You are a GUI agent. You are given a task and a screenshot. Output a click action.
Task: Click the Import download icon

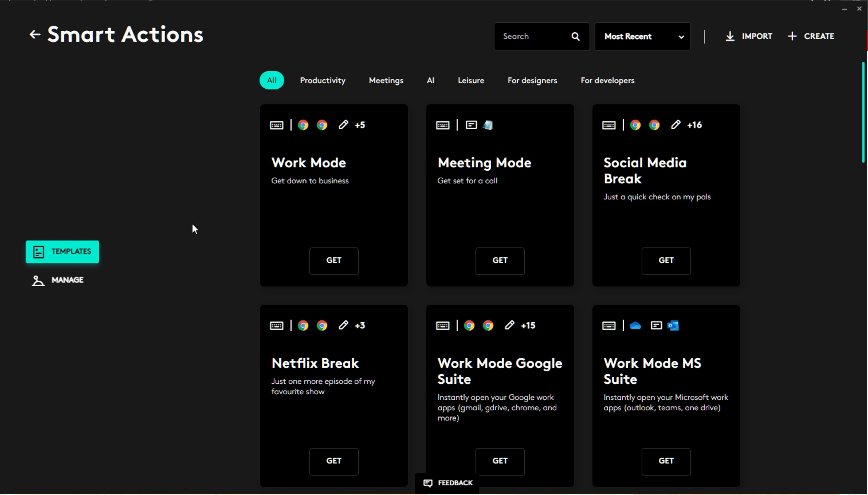(730, 36)
